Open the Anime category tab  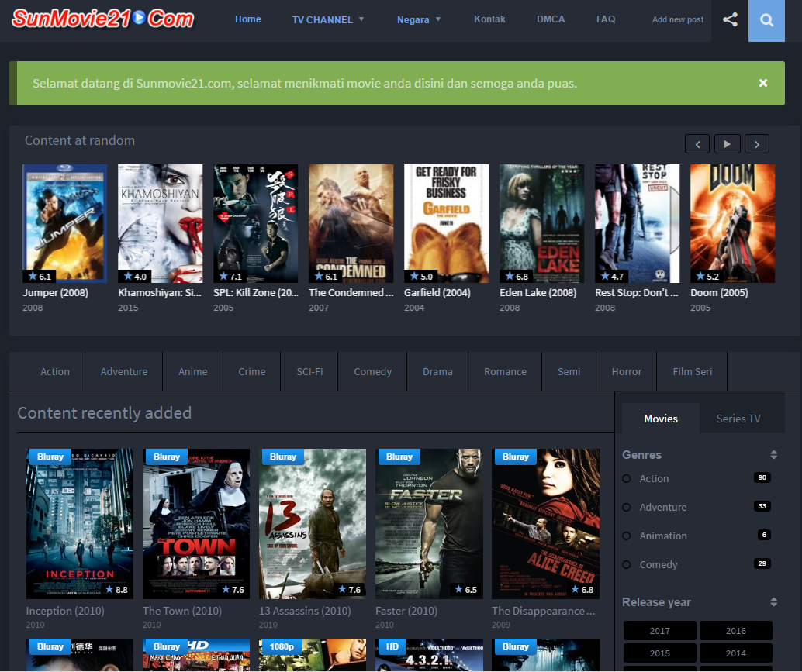point(193,371)
